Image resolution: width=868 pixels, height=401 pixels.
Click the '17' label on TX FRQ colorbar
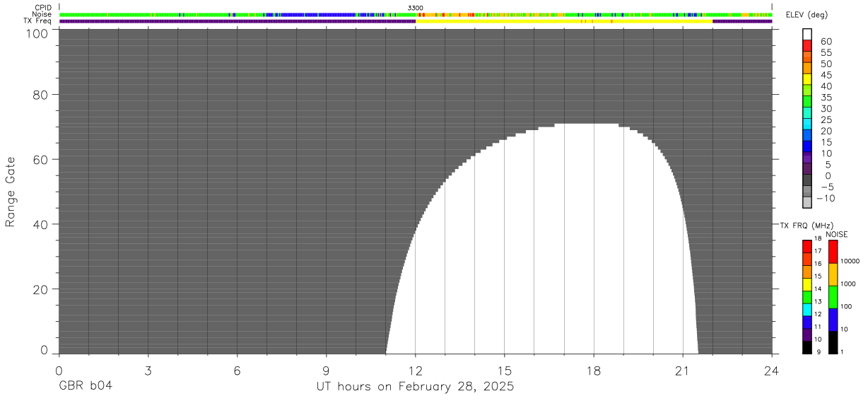(819, 251)
